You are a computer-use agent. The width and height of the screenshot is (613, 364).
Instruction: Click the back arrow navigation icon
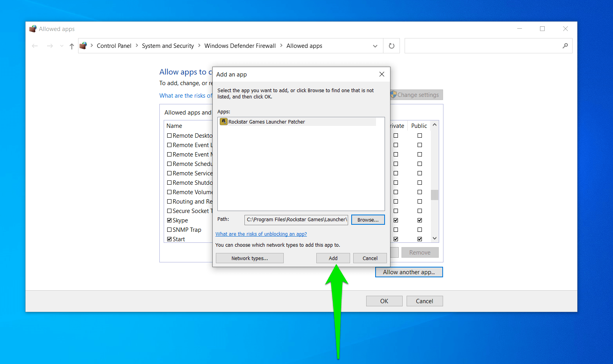pos(35,46)
